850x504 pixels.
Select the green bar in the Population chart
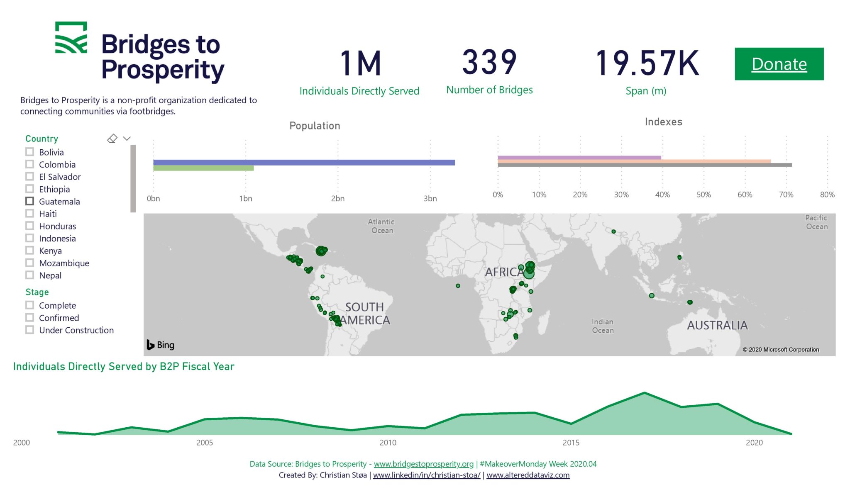203,168
